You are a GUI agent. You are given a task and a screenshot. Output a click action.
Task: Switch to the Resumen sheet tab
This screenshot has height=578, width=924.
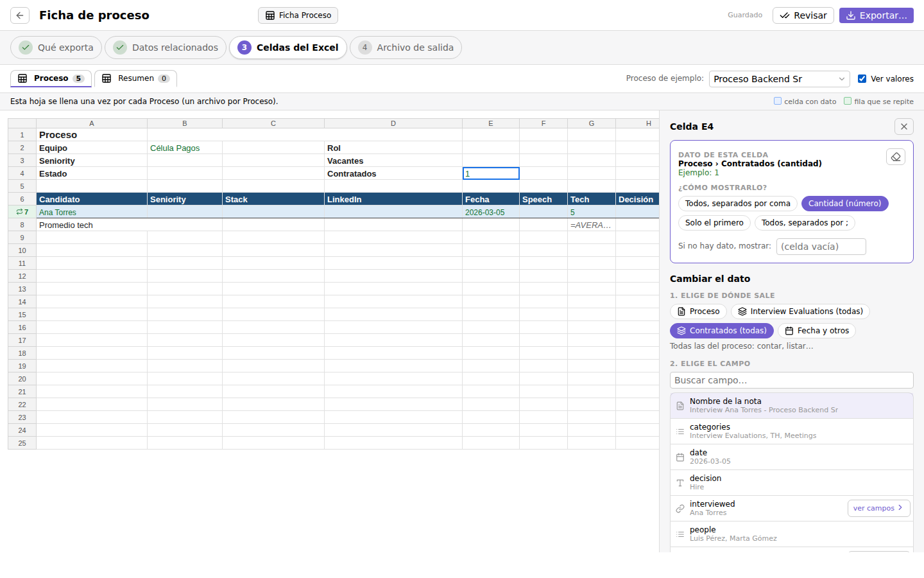(x=135, y=78)
